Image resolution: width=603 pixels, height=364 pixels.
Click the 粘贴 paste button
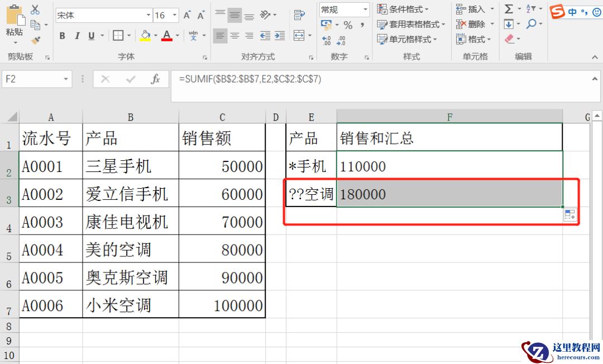tap(15, 25)
